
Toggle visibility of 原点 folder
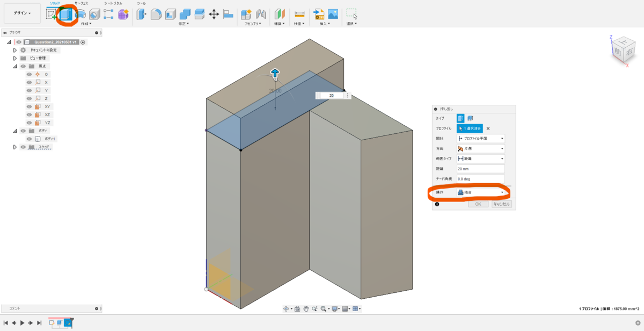point(23,66)
